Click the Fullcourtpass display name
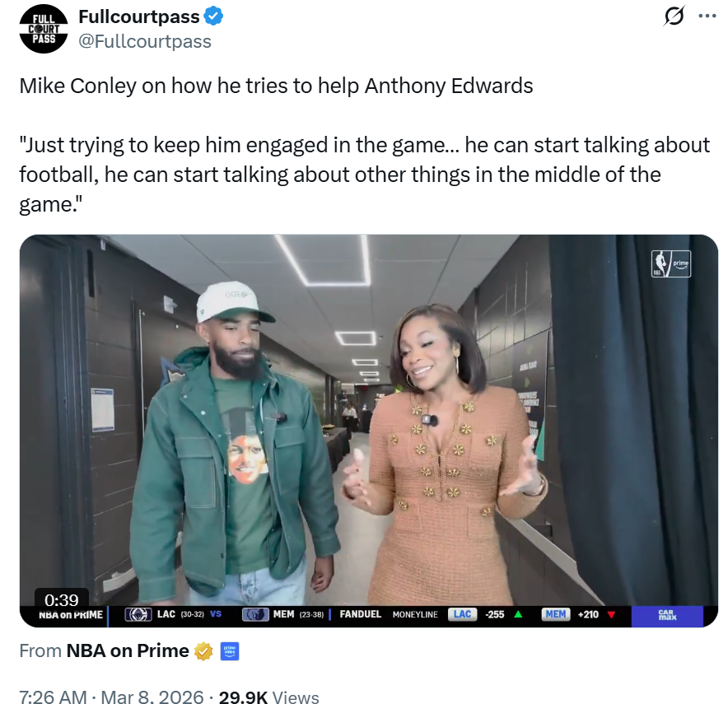This screenshot has width=728, height=704. [139, 16]
